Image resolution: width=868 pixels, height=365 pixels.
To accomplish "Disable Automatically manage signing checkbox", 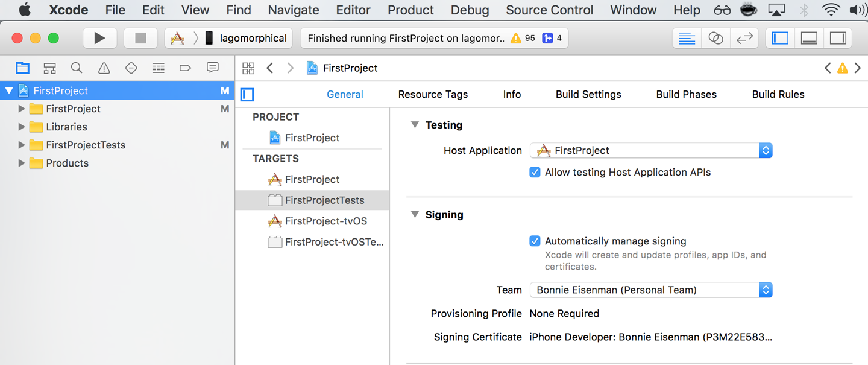I will (x=535, y=241).
